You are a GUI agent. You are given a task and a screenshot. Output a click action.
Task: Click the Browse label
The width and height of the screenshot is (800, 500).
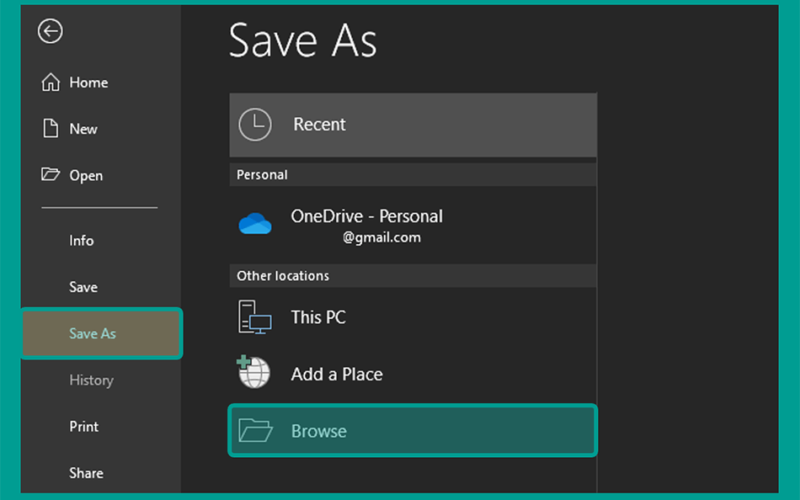pyautogui.click(x=319, y=431)
